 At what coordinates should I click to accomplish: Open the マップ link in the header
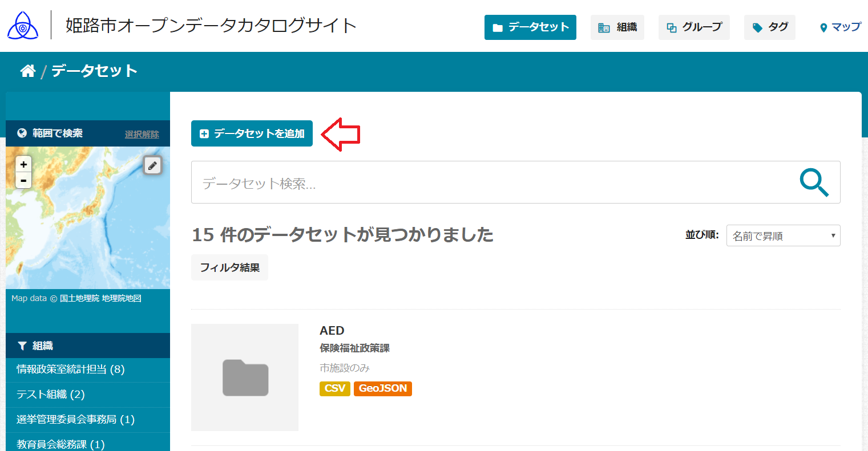coord(840,27)
